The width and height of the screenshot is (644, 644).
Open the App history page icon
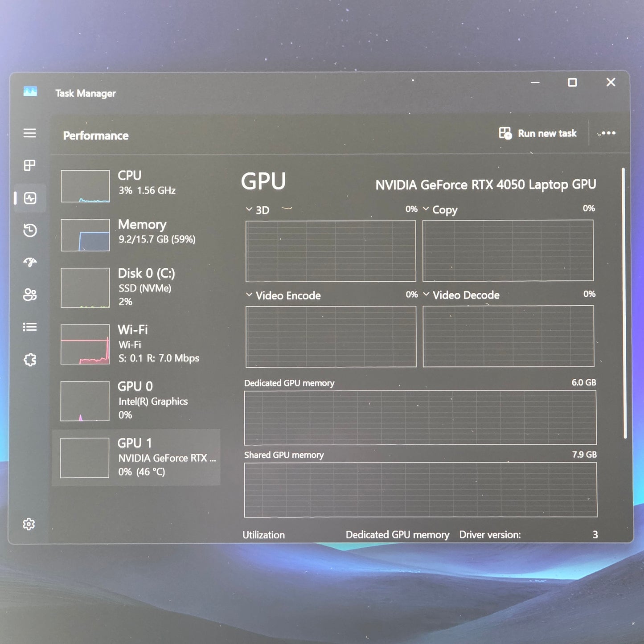[x=30, y=230]
